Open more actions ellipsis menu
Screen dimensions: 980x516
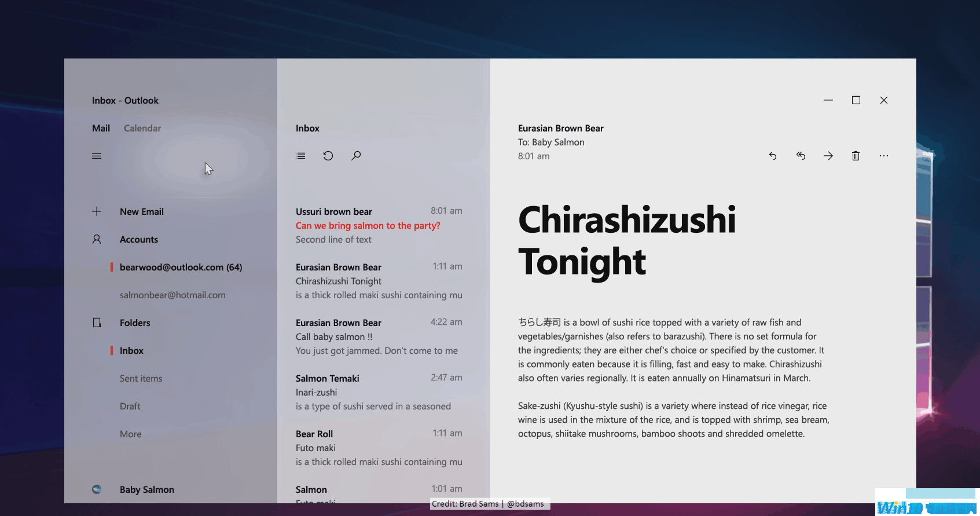884,156
